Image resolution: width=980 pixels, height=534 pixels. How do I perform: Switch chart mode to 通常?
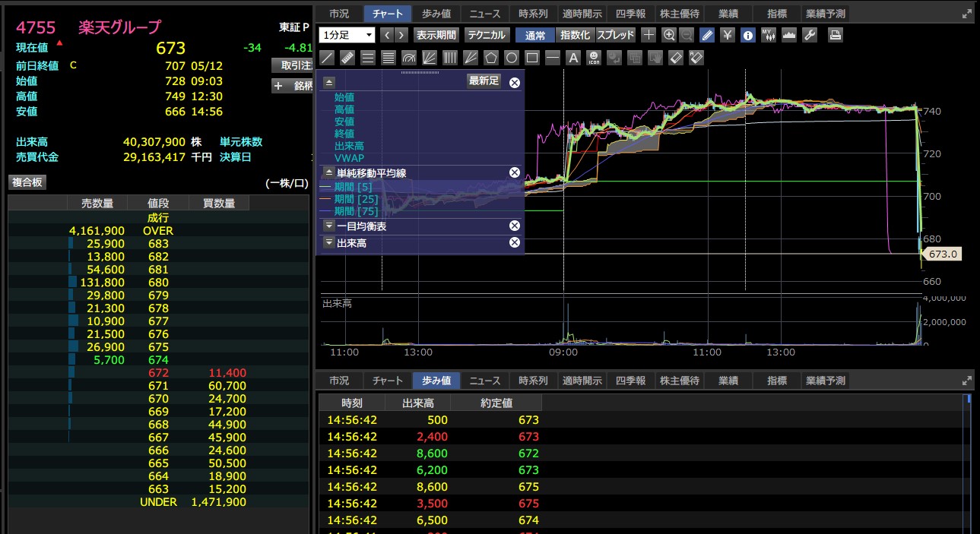tap(535, 35)
